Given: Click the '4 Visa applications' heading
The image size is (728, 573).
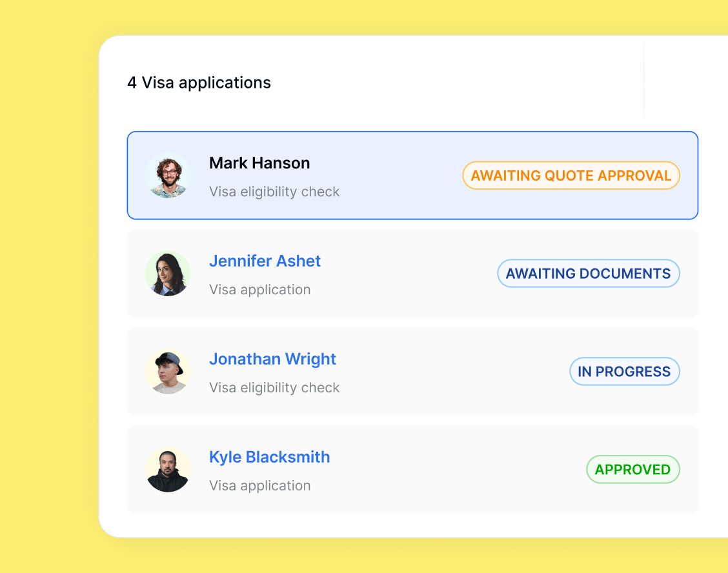Looking at the screenshot, I should [199, 83].
